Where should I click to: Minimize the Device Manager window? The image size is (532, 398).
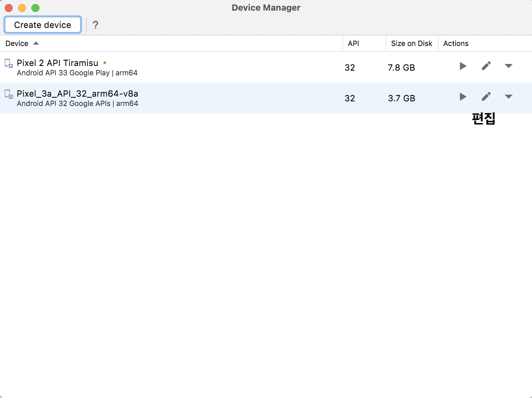point(22,8)
